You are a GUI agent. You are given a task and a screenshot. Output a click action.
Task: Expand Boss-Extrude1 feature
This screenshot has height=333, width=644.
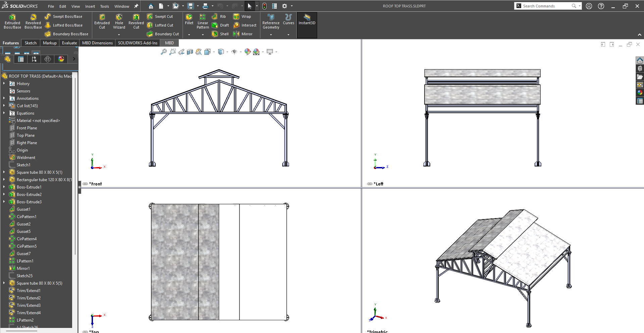coord(4,187)
